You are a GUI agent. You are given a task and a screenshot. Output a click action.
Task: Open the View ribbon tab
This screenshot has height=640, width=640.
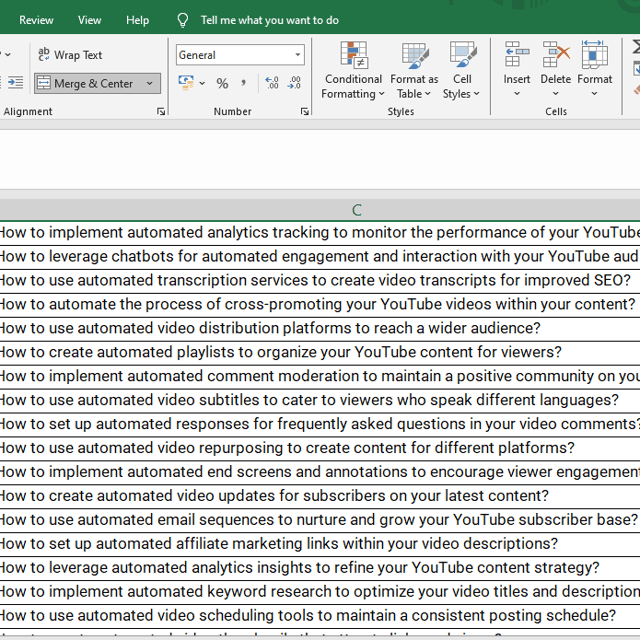89,20
